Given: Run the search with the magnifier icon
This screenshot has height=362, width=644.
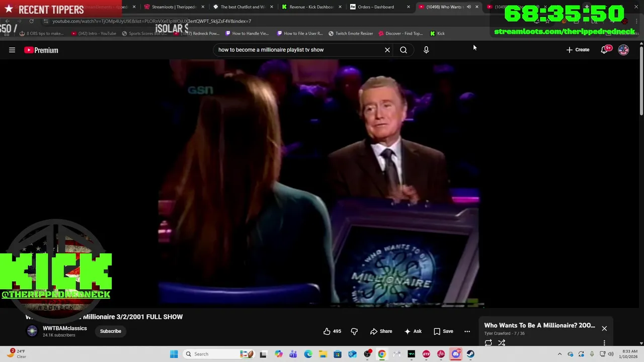Looking at the screenshot, I should [x=404, y=50].
